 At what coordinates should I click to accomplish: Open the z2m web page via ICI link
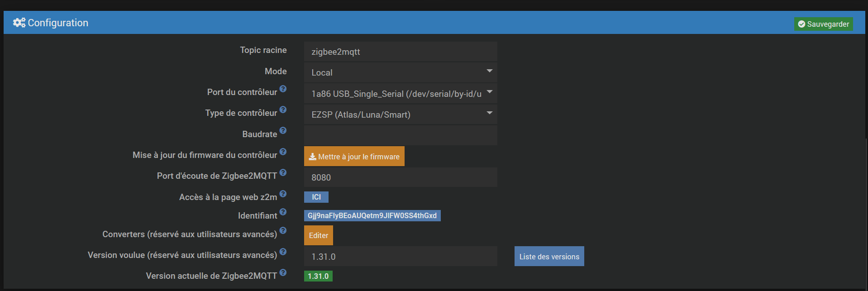[x=316, y=197]
